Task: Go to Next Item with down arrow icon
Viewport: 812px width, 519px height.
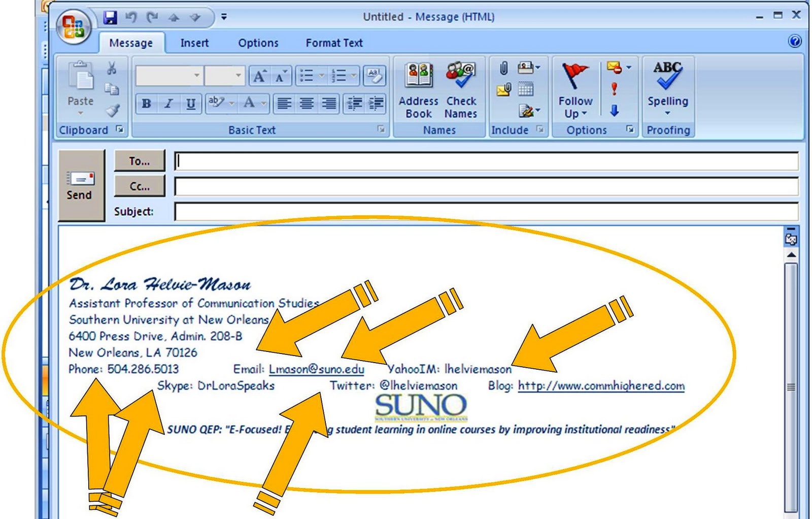Action: pyautogui.click(x=195, y=18)
